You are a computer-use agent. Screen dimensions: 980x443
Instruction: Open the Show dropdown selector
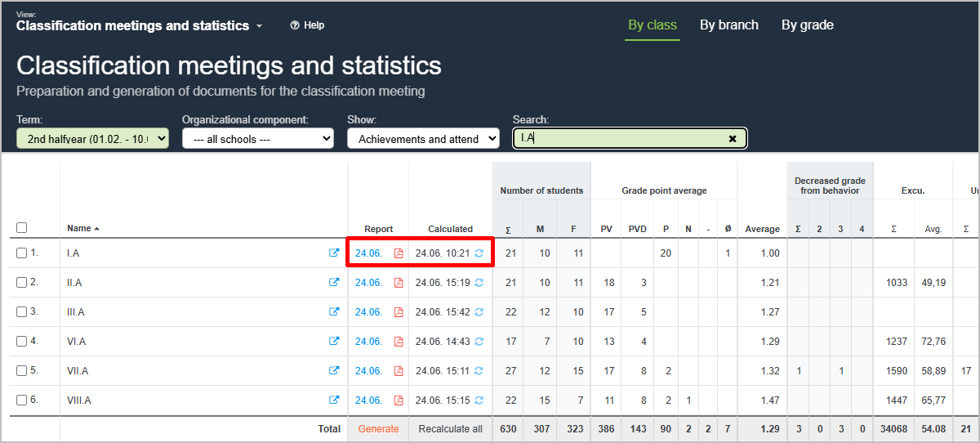(x=423, y=139)
